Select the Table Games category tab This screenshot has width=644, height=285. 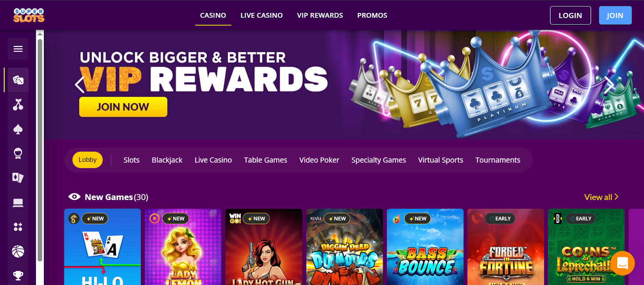click(266, 160)
